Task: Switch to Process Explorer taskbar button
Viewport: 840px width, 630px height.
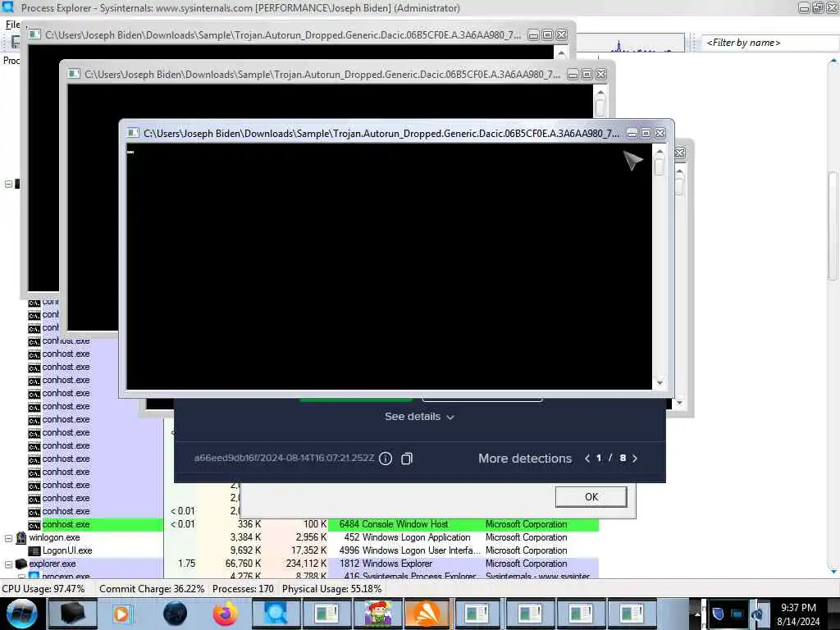Action: [x=276, y=614]
